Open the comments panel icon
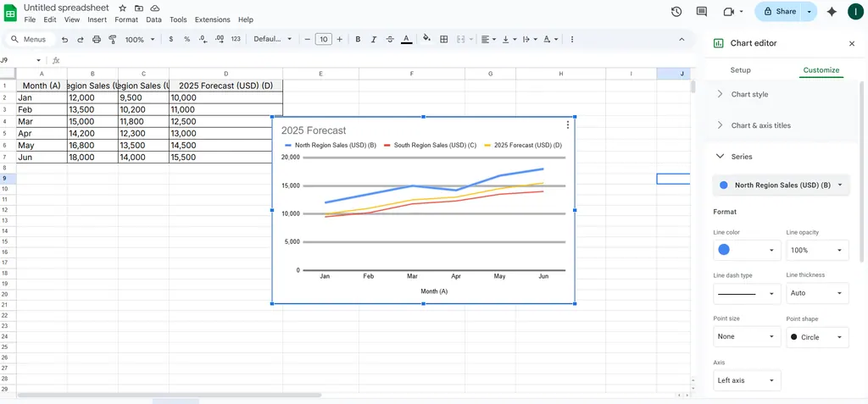 (701, 12)
